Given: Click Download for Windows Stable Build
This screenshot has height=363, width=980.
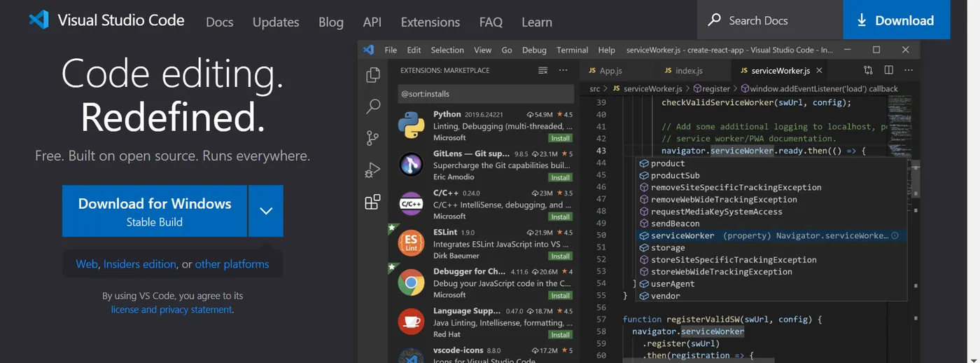Looking at the screenshot, I should coord(155,211).
